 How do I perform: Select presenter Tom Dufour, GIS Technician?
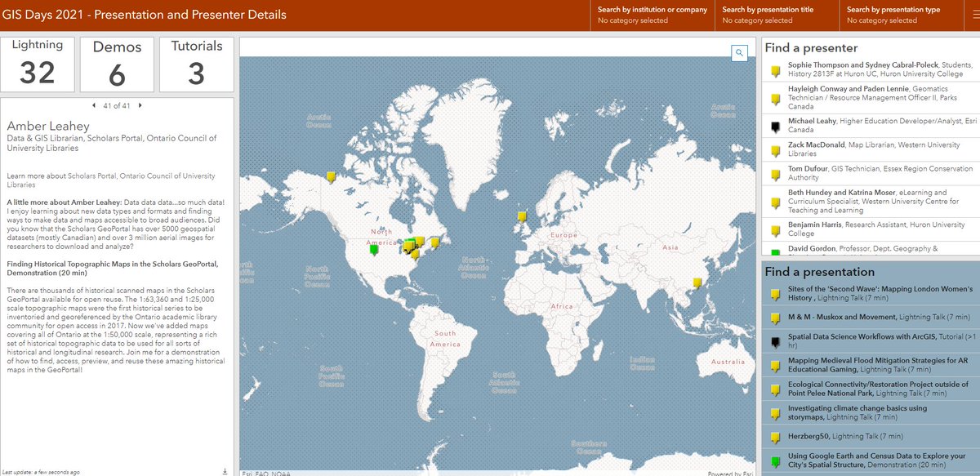(869, 174)
